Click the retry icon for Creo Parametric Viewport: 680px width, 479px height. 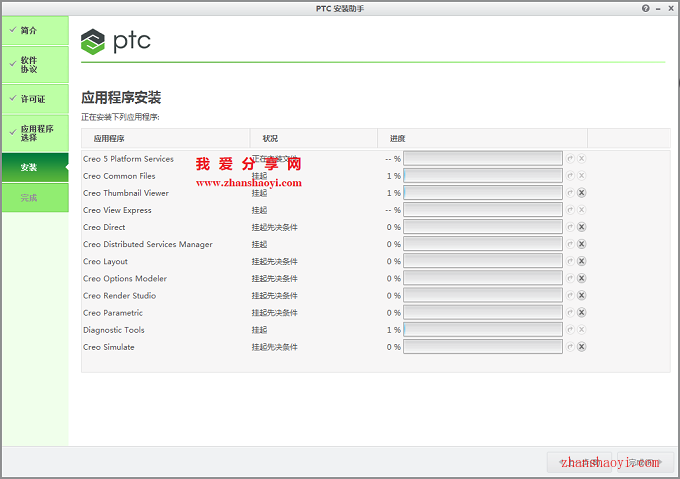point(570,313)
